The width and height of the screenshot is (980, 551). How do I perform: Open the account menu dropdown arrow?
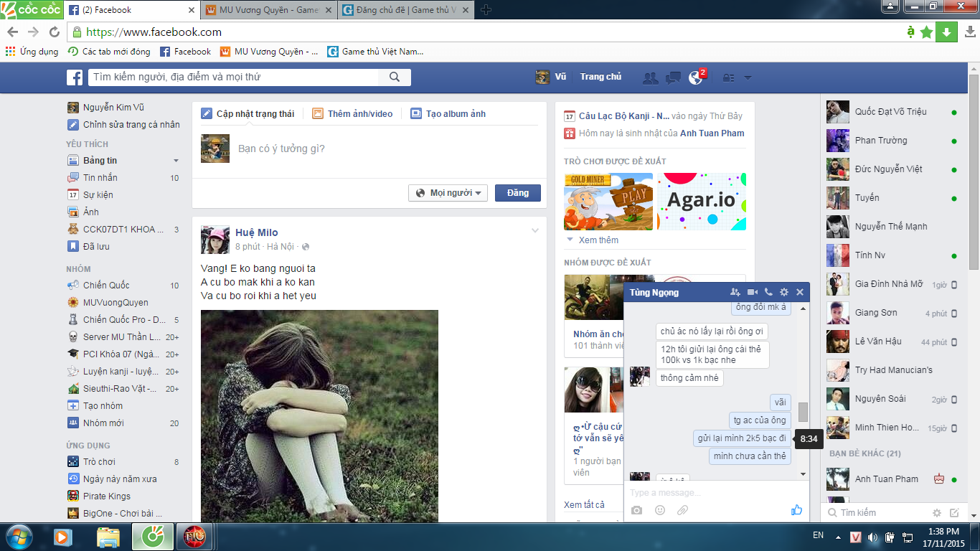pos(748,78)
